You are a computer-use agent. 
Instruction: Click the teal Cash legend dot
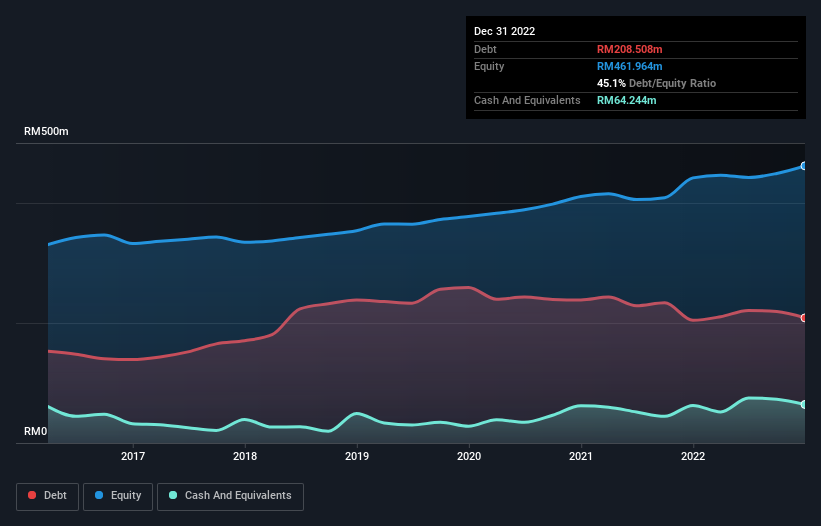coord(173,495)
